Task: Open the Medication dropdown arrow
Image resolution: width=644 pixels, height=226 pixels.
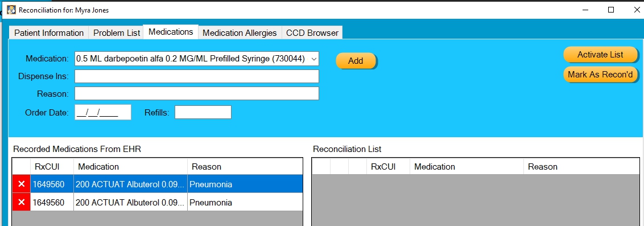Action: [314, 59]
